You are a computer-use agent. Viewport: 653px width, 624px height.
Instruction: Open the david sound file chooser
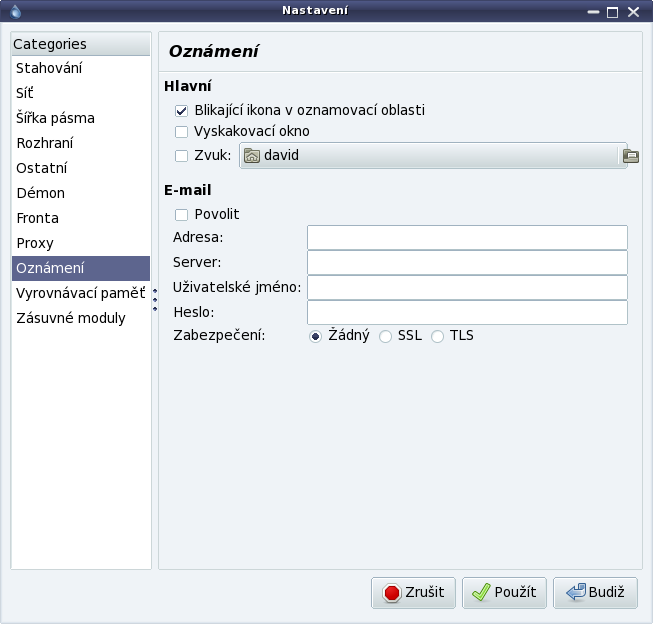click(x=433, y=155)
